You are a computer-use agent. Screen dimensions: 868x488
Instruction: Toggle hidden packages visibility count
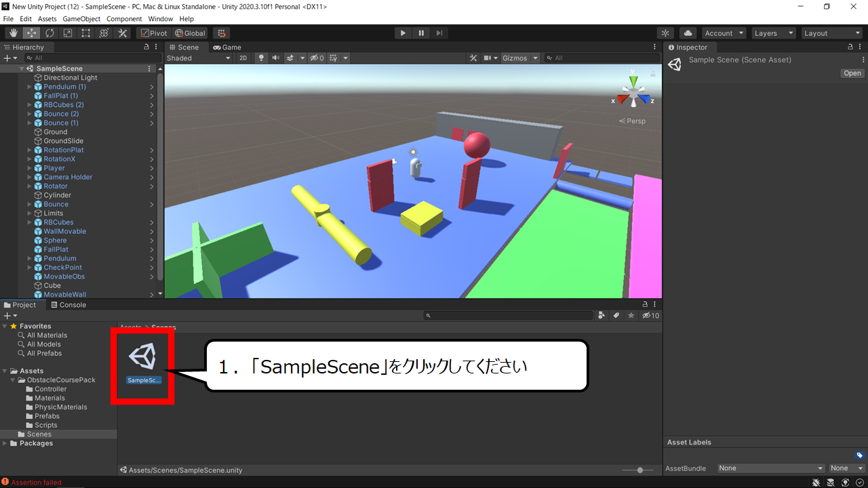point(651,316)
